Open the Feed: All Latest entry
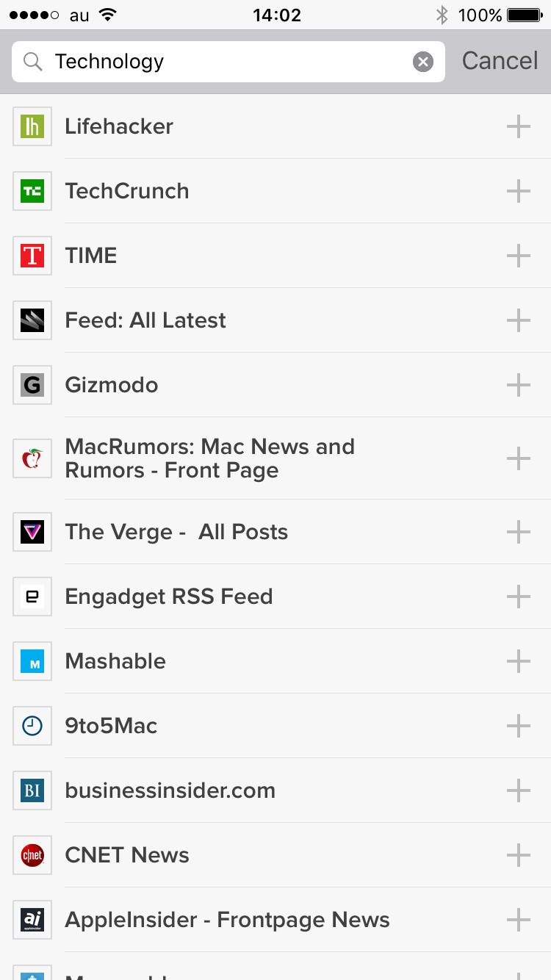551x980 pixels. [x=145, y=320]
